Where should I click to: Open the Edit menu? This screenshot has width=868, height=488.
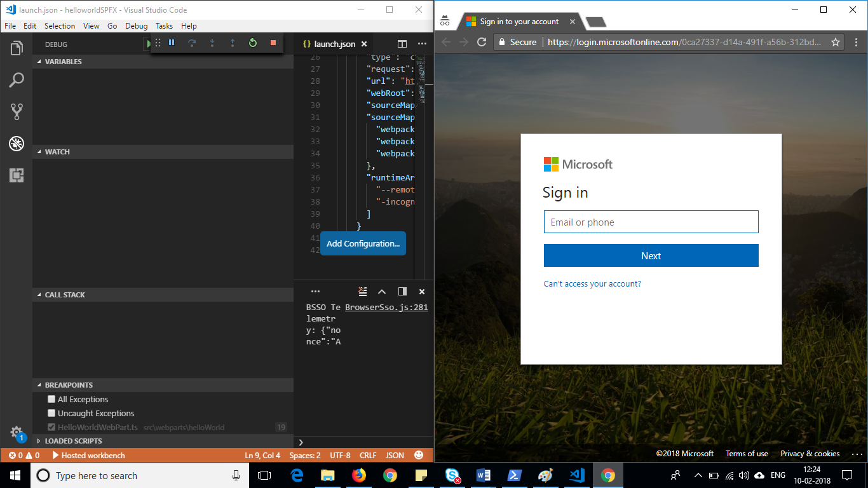click(30, 26)
